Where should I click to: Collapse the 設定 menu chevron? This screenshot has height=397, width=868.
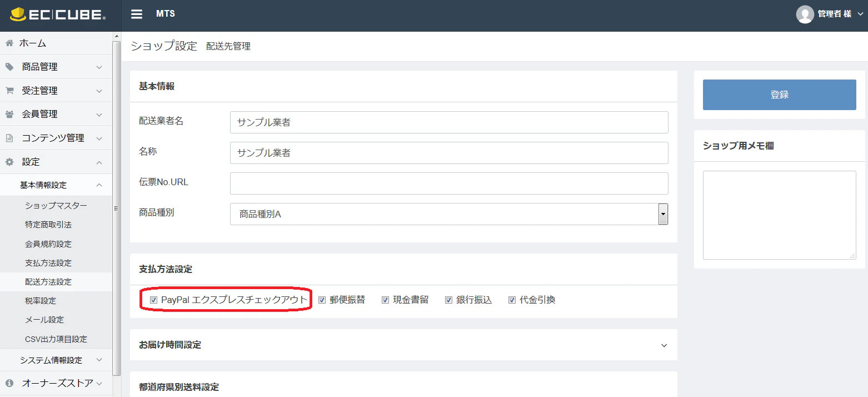(x=99, y=162)
